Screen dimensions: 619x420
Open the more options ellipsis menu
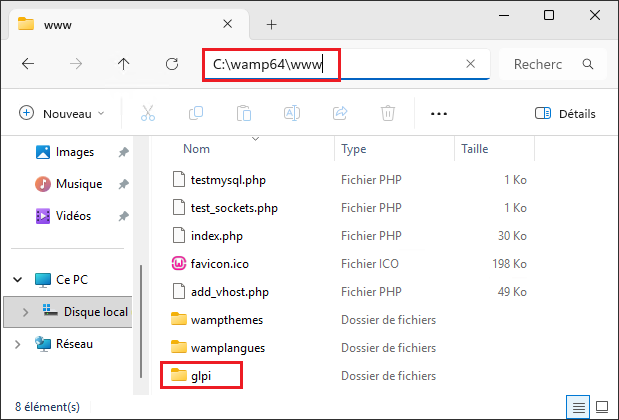pyautogui.click(x=438, y=113)
